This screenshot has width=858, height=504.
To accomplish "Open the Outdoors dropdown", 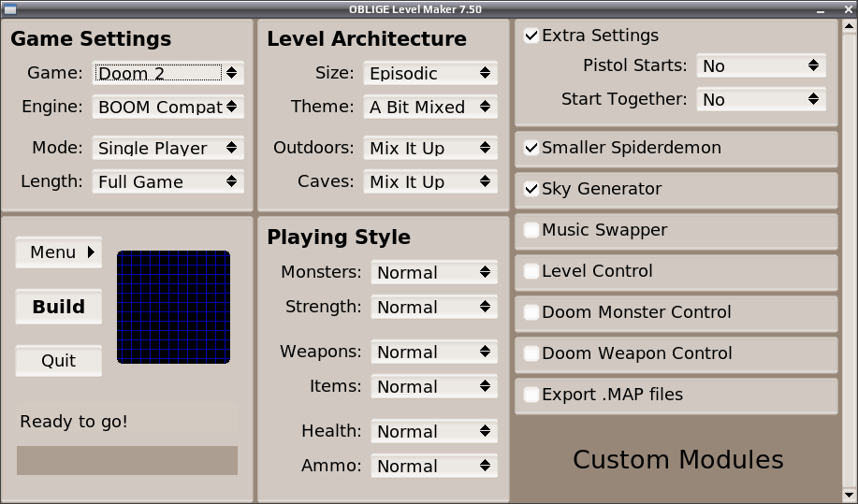I will (x=430, y=148).
